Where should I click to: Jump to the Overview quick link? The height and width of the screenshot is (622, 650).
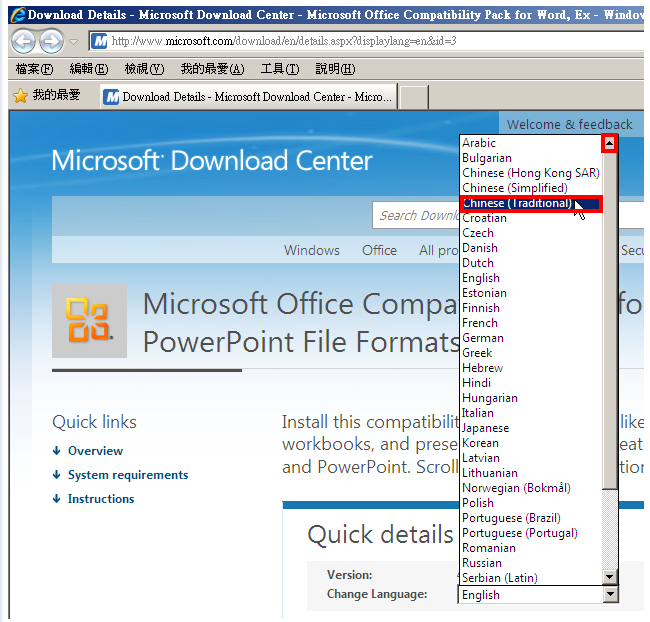pyautogui.click(x=95, y=451)
